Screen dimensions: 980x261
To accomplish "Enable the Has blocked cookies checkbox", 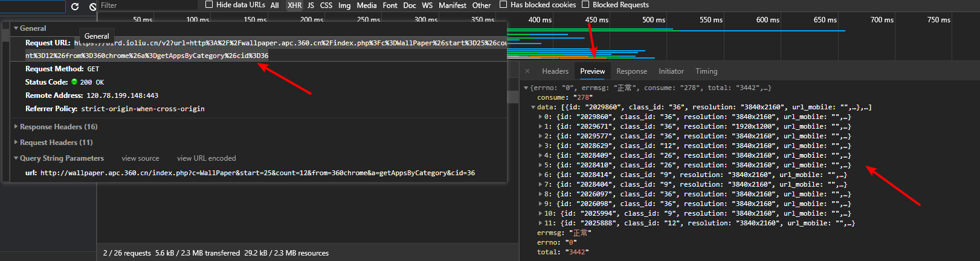I will point(503,4).
